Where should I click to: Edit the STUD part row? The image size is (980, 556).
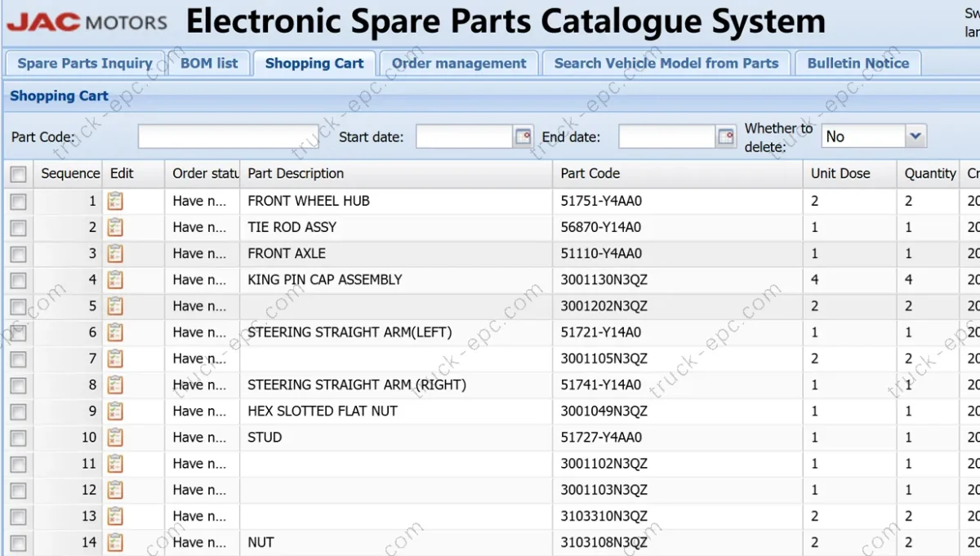point(115,438)
